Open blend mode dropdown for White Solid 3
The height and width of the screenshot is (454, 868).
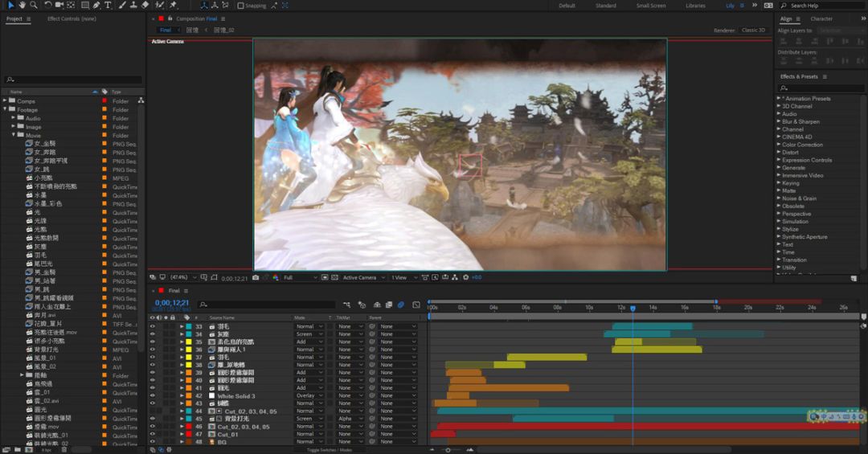pyautogui.click(x=309, y=396)
